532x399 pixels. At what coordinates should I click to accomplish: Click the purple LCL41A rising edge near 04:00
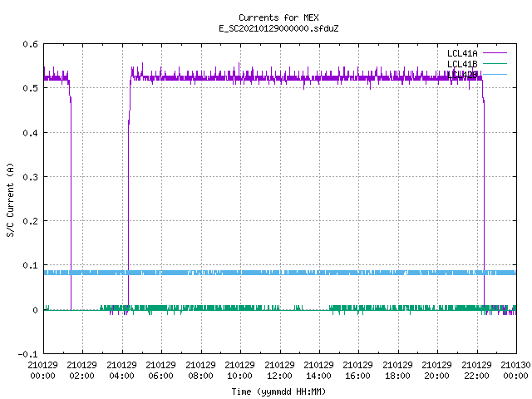[128, 217]
